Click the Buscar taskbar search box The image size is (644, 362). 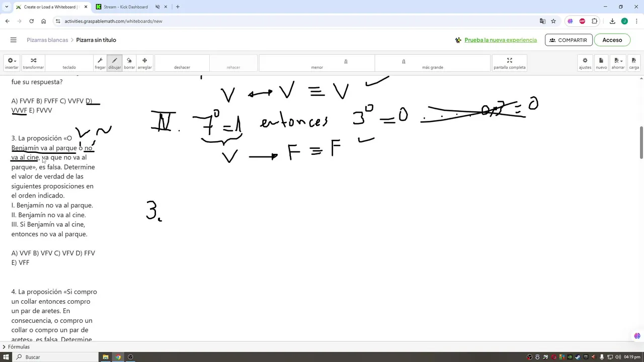coord(55,357)
